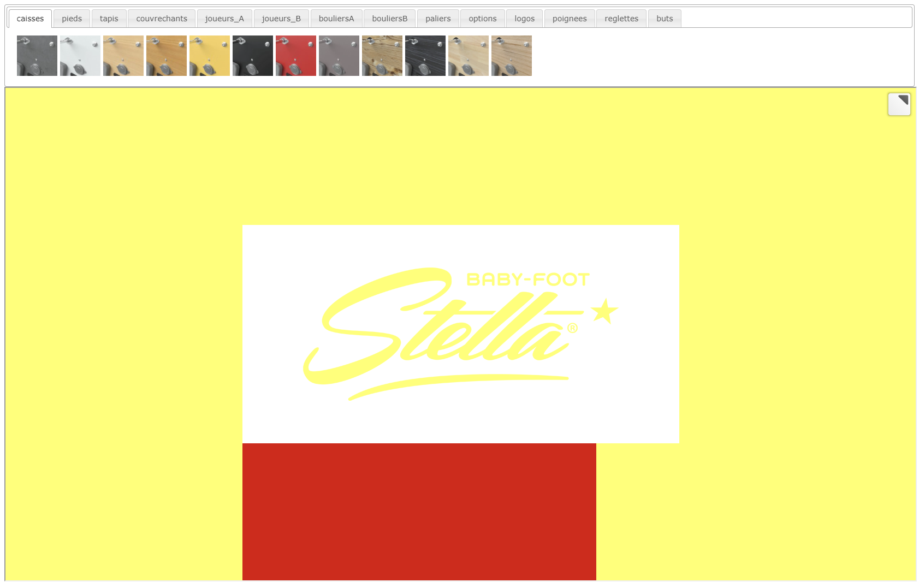
Task: Choose the white caisse finish
Action: (x=80, y=56)
